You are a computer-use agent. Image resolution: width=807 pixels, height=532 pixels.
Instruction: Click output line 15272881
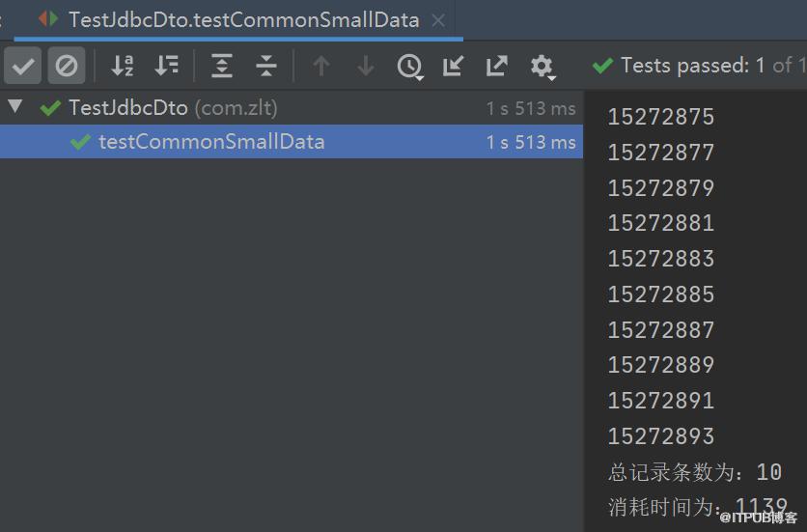(661, 223)
